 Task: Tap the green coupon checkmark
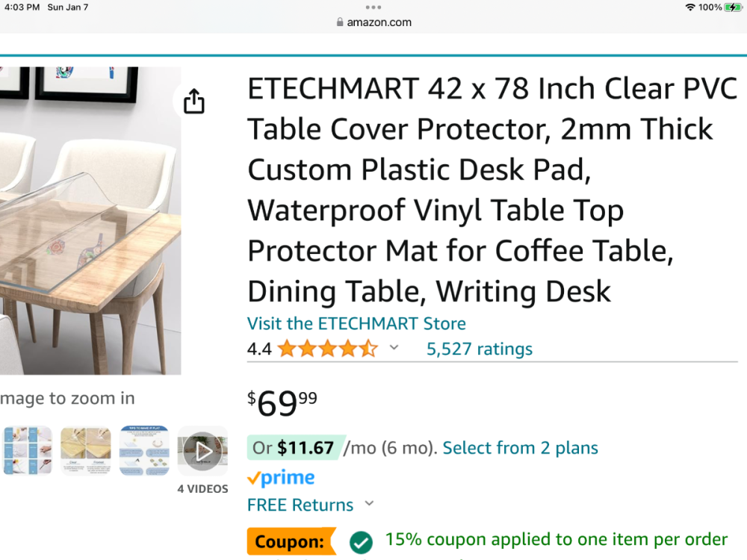coord(362,541)
